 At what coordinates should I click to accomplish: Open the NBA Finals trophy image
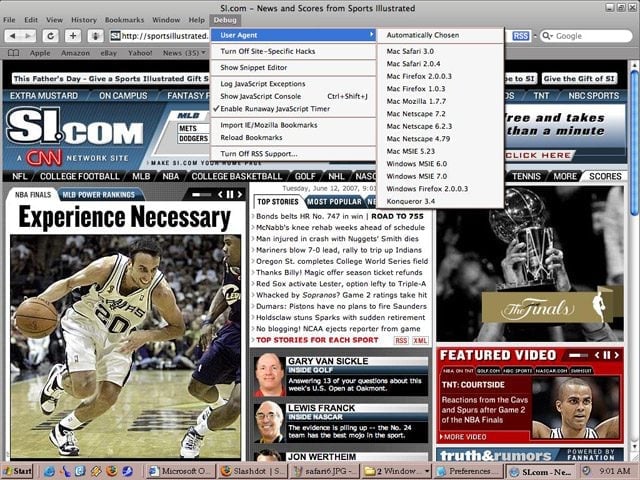coord(530,264)
